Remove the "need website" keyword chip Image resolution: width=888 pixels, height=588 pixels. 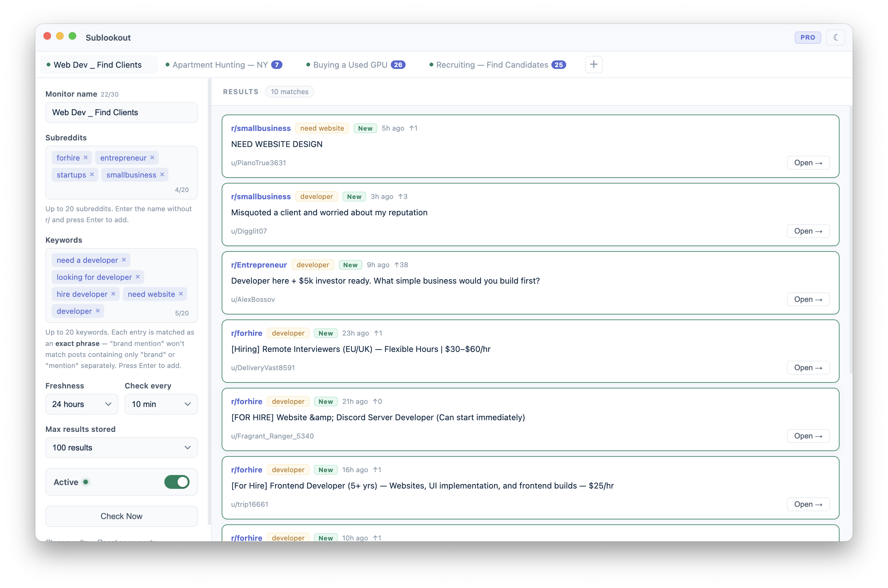pos(181,294)
